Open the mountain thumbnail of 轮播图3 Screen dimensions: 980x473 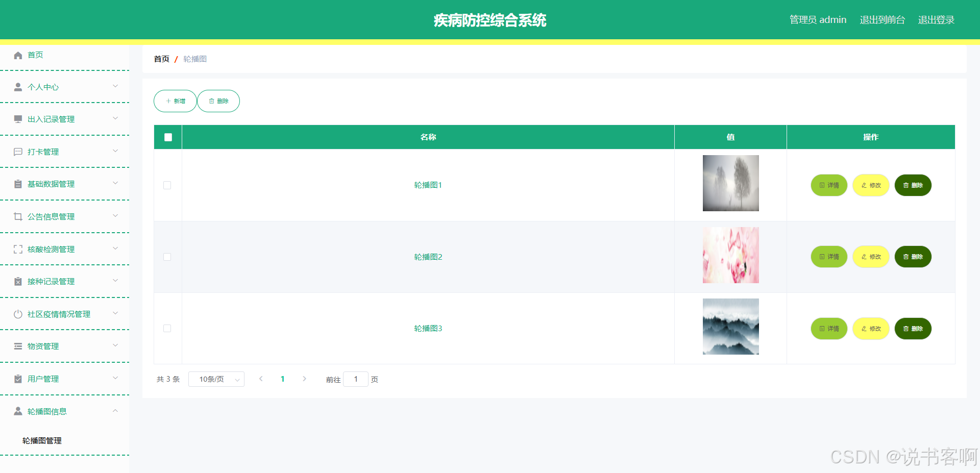(730, 327)
